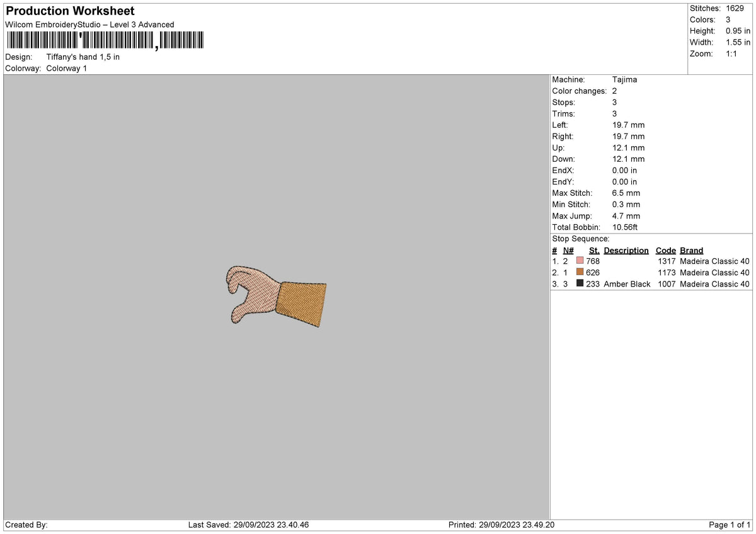Select the 'Printed: 29/09/2023 23.49.20' footer text
This screenshot has width=756, height=534.
(x=501, y=525)
